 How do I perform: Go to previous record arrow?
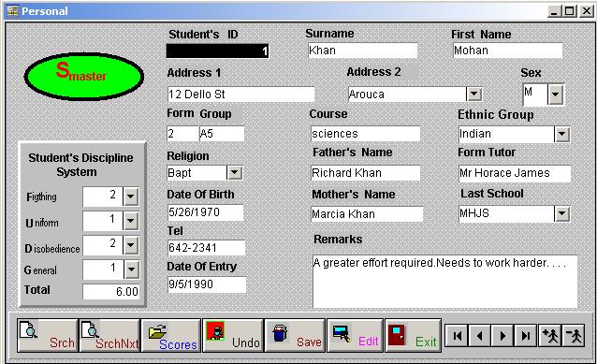pyautogui.click(x=480, y=336)
